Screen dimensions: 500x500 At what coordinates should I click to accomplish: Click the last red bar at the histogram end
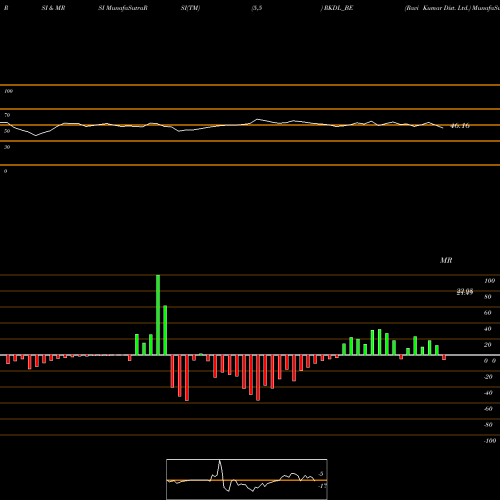[x=444, y=357]
